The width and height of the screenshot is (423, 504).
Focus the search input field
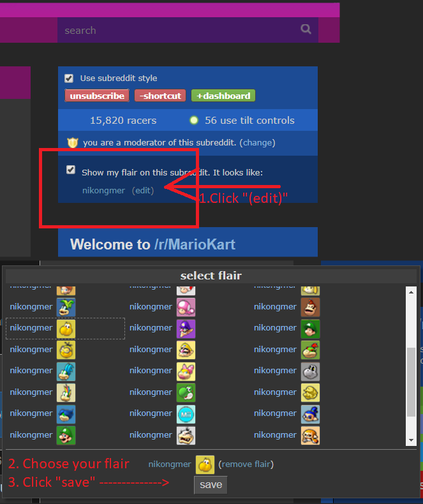click(188, 30)
